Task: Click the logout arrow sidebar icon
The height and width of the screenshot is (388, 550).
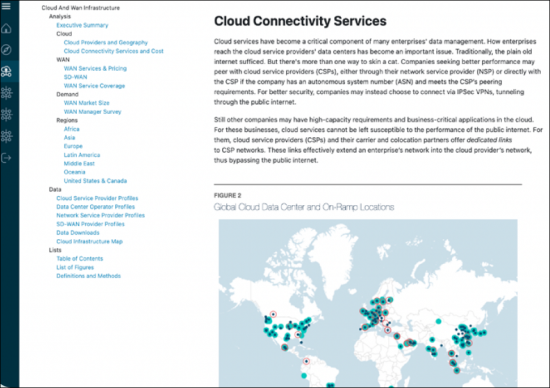Action: click(x=6, y=158)
